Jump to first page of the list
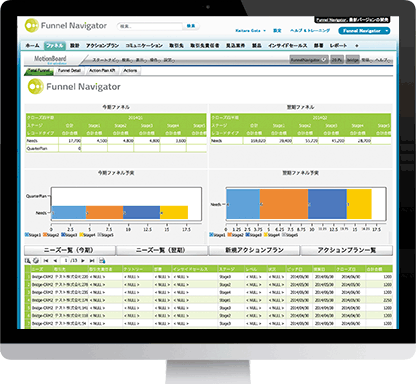416x385 pixels. pos(46,260)
